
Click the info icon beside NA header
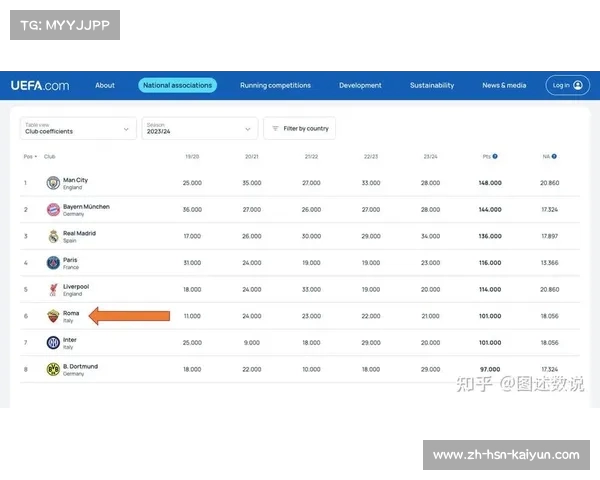point(554,156)
